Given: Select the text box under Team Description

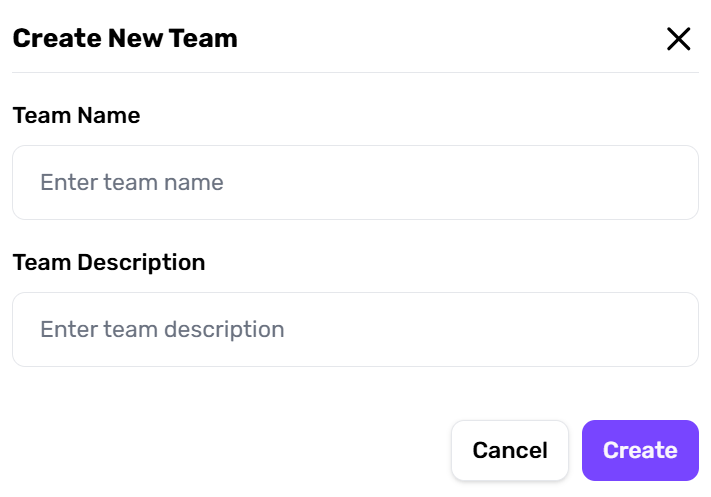Looking at the screenshot, I should point(355,329).
